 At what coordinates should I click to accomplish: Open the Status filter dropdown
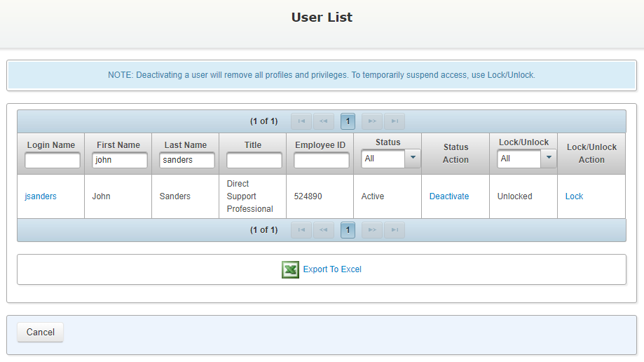tap(413, 159)
